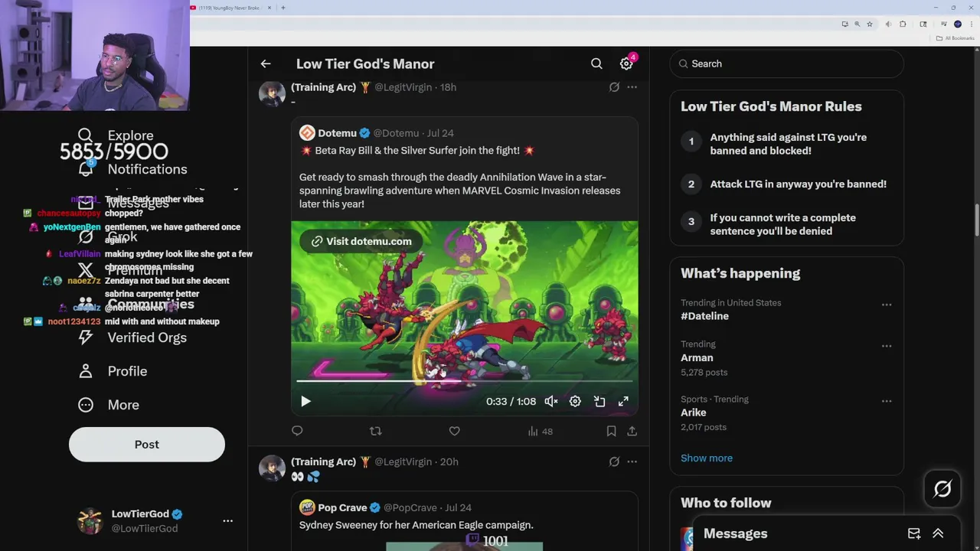The image size is (980, 551).
Task: Open LowTierGod account switcher menu
Action: pyautogui.click(x=227, y=520)
